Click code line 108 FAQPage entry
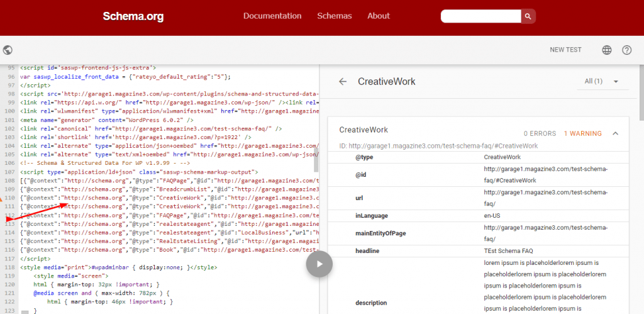644x314 pixels. [169, 181]
